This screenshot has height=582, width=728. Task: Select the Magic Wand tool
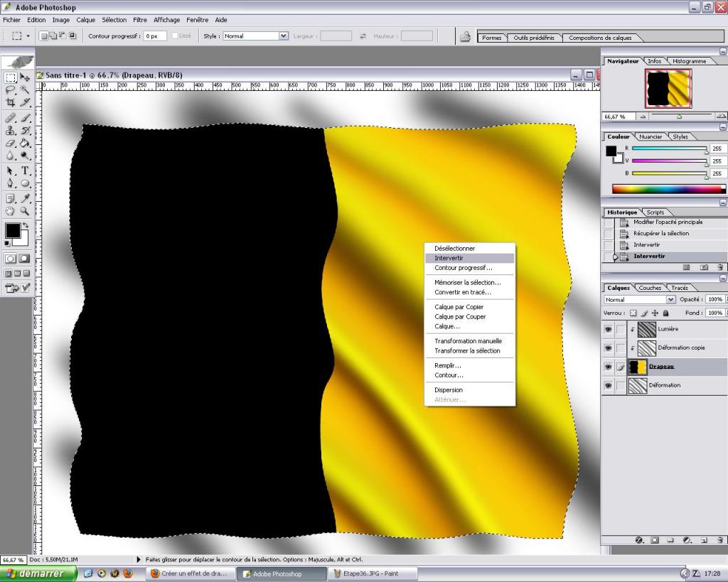click(25, 90)
